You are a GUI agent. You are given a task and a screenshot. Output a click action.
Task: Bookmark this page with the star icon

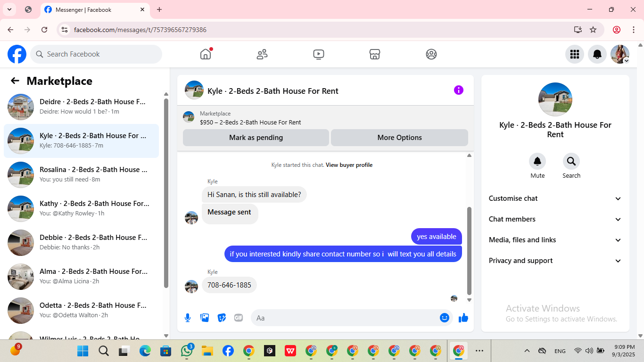coord(593,30)
